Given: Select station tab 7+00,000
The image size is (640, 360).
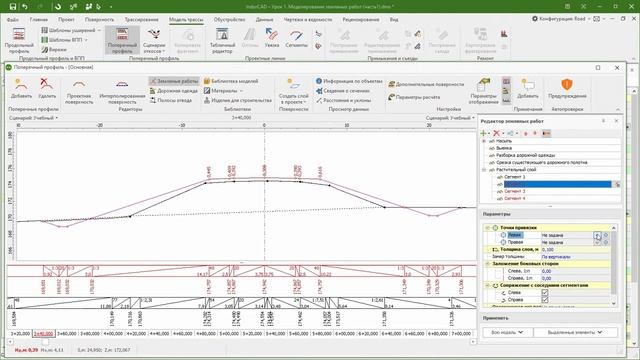Looking at the screenshot, I should pyautogui.click(x=461, y=333).
